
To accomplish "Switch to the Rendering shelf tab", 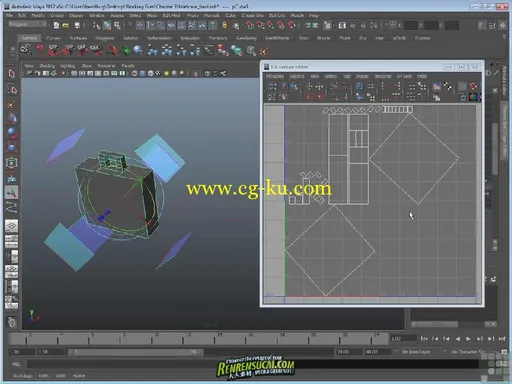I will click(x=246, y=38).
